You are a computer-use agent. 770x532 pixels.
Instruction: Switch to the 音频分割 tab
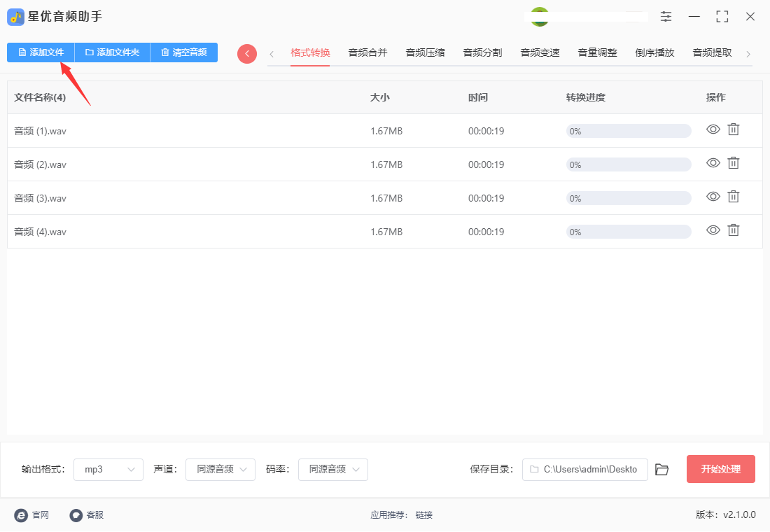[483, 52]
